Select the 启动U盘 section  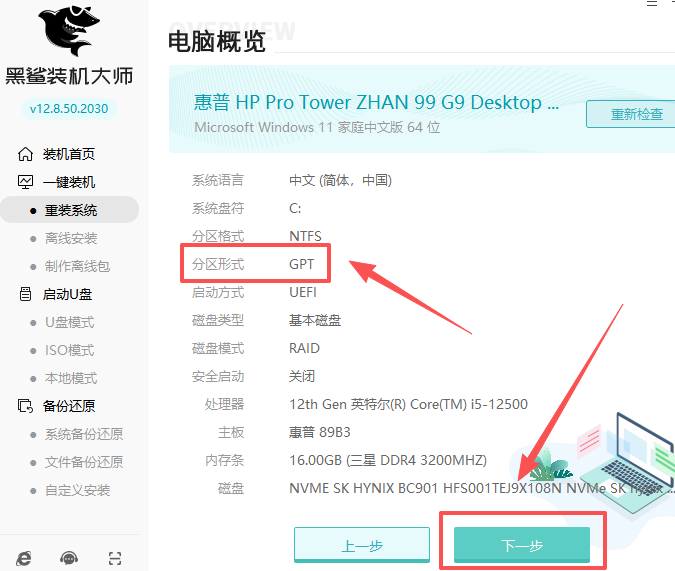coord(67,294)
